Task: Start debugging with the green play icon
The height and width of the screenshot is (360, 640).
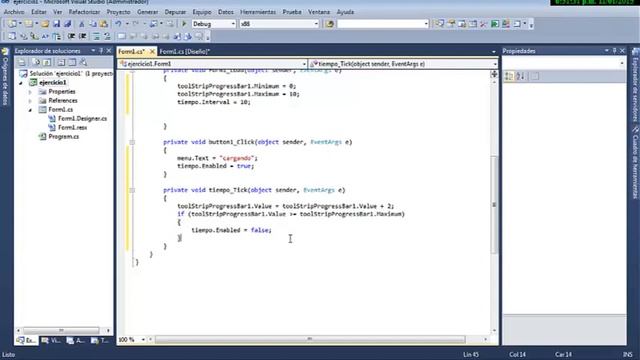Action: point(184,24)
